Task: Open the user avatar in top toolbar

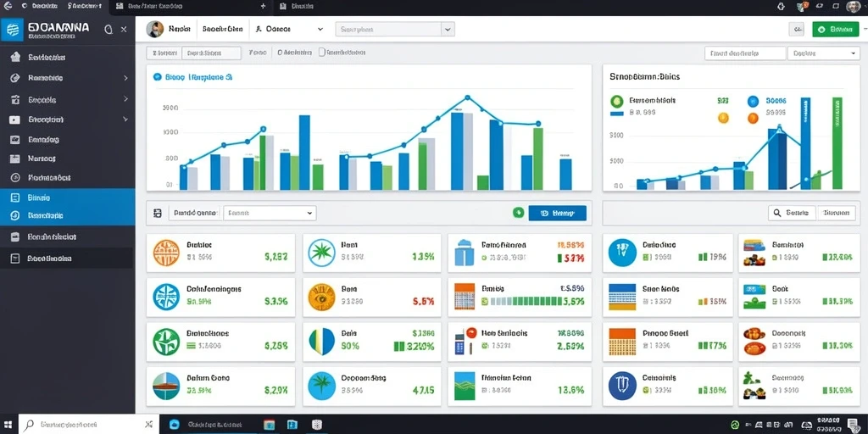Action: point(155,30)
